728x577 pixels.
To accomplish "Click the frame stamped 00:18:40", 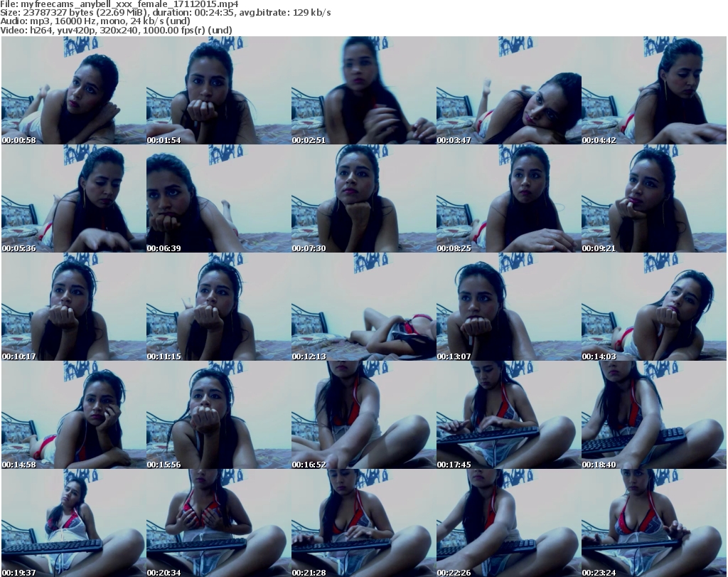I will 654,415.
